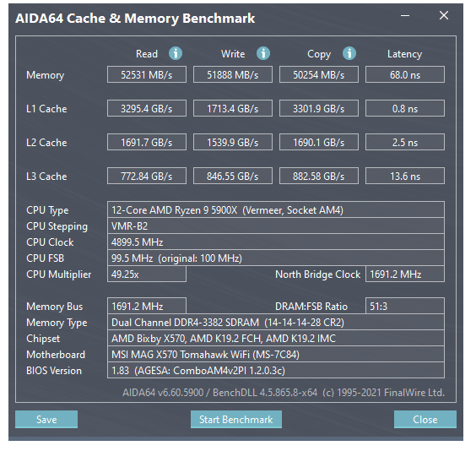Select the L1 Cache Read value
476x451 pixels.
point(147,108)
